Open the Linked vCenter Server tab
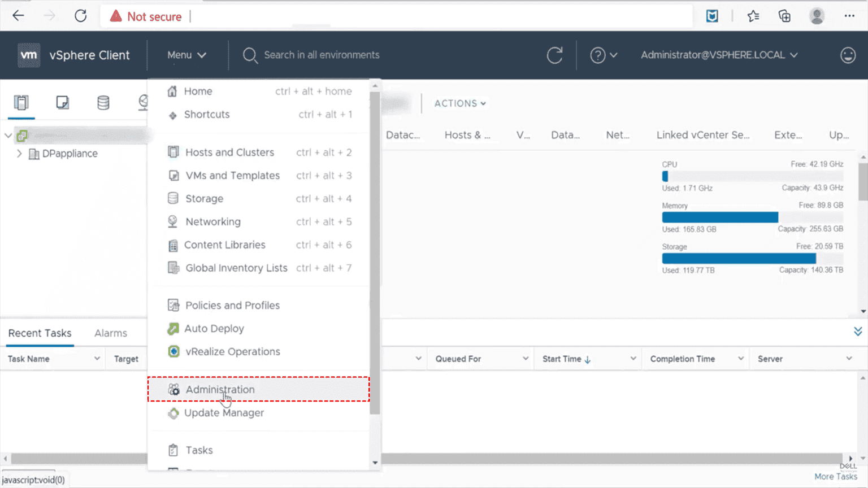The height and width of the screenshot is (488, 868). pos(703,135)
